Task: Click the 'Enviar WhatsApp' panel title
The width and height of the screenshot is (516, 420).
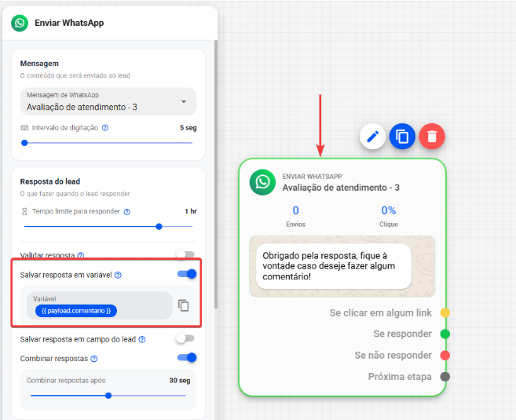Action: tap(69, 23)
